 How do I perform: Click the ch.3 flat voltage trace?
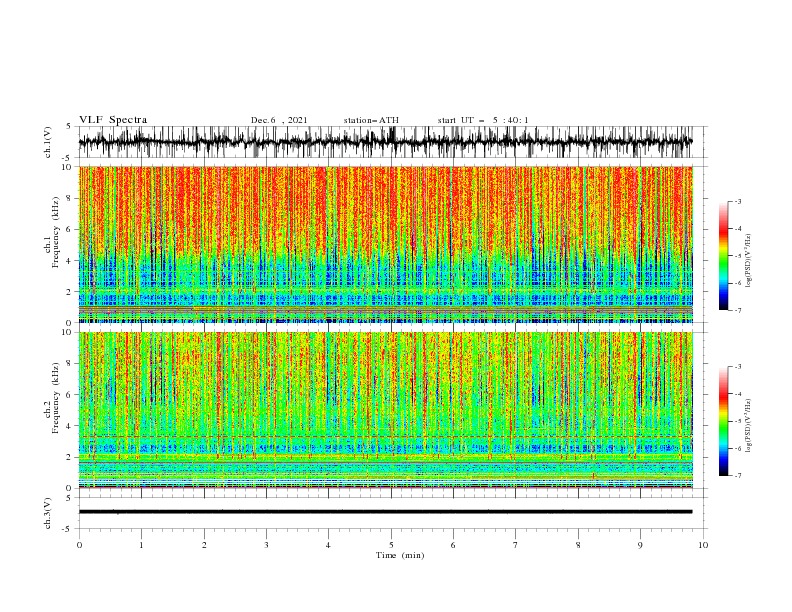coord(385,512)
